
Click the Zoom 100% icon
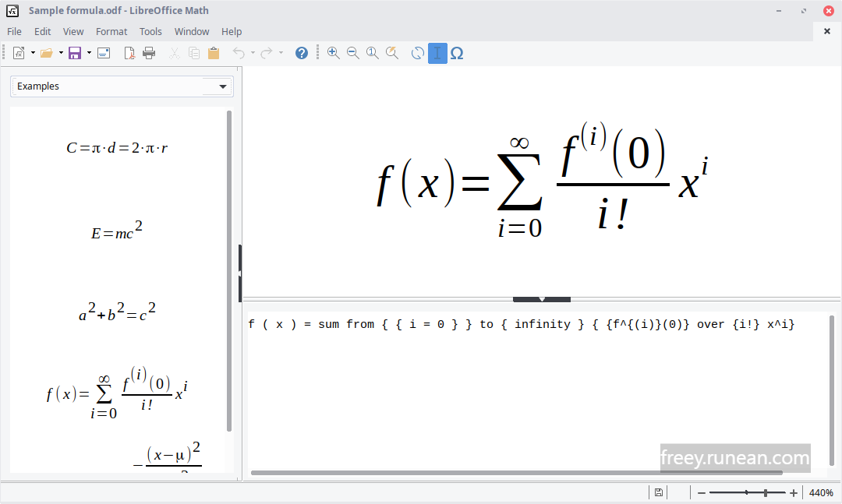coord(372,53)
